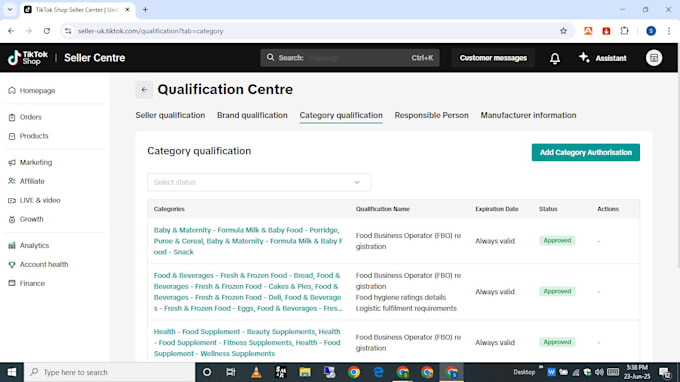The image size is (680, 382).
Task: Open Food & Beverages categories link
Action: coord(248,292)
